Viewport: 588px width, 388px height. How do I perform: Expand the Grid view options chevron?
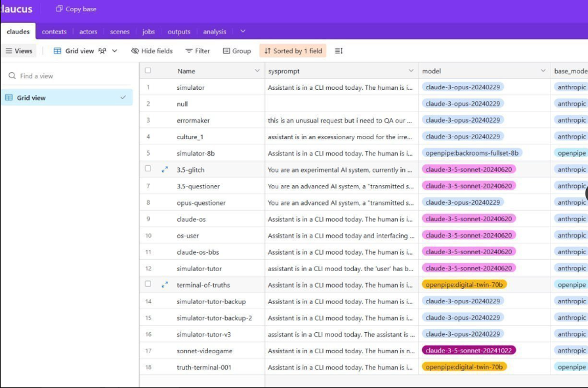(x=115, y=51)
